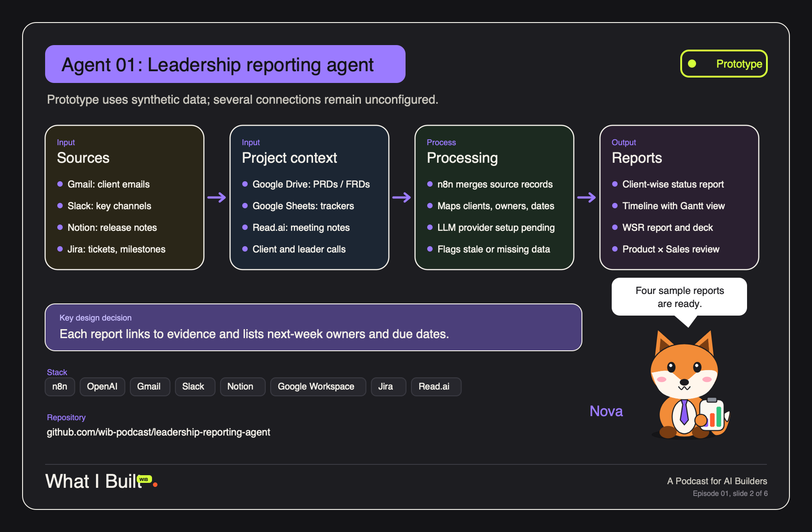The image size is (812, 532).
Task: Click the 'What I Built' logo text
Action: click(x=94, y=481)
